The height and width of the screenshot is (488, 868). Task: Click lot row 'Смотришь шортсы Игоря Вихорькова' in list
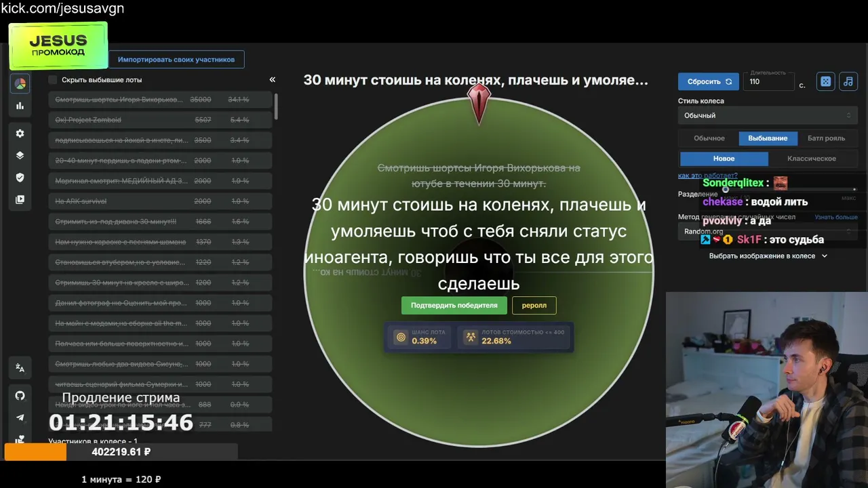coord(160,100)
